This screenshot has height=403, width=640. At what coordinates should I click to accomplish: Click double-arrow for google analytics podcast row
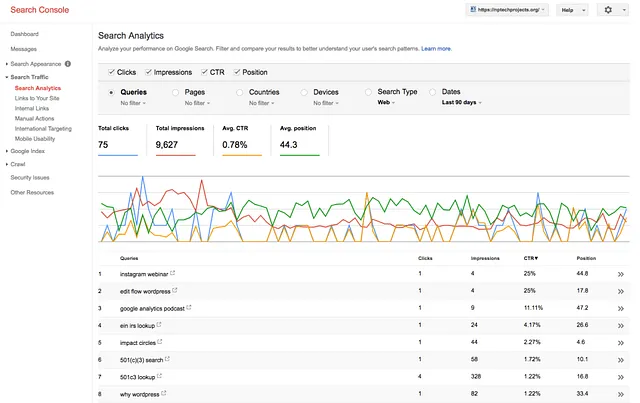point(621,309)
